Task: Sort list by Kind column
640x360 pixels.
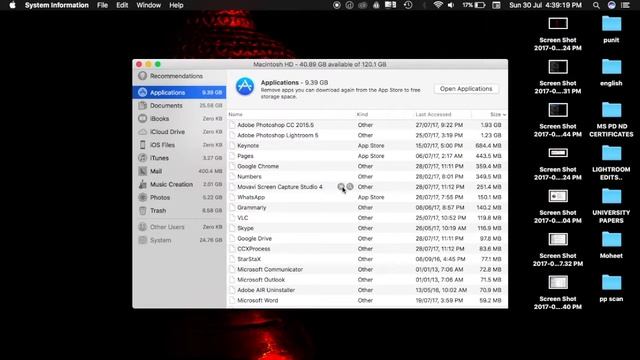Action: pyautogui.click(x=362, y=114)
